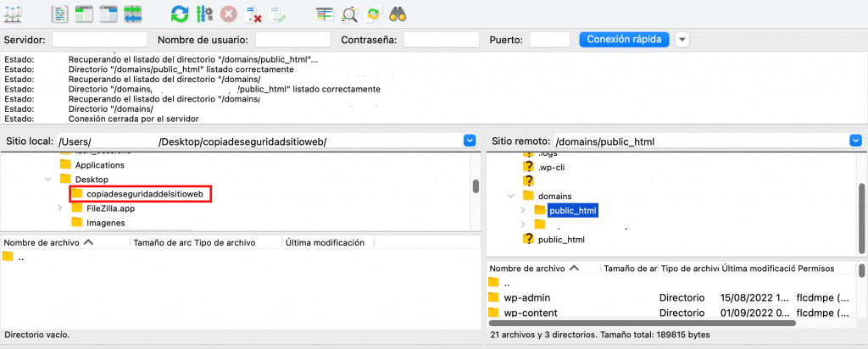Select copiadeseguridaddelsitioweb folder in local tree
The height and width of the screenshot is (349, 868).
coord(144,195)
